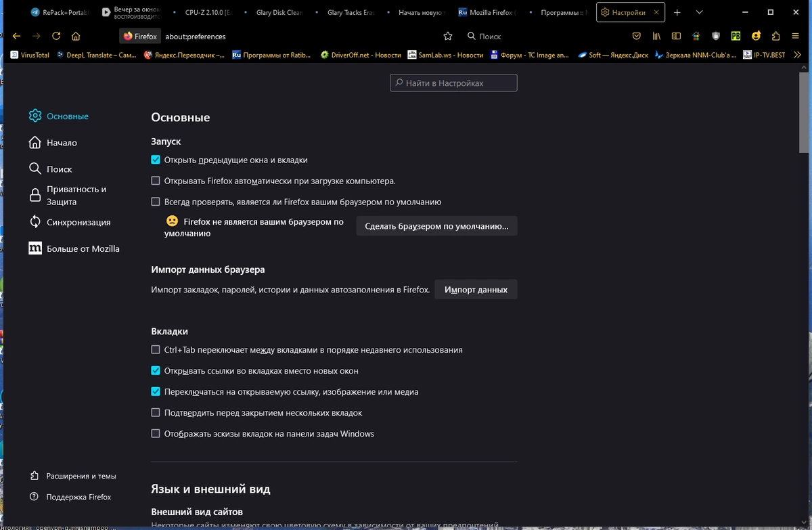This screenshot has height=530, width=812.
Task: Open Поиск settings category in sidebar
Action: click(x=51, y=169)
